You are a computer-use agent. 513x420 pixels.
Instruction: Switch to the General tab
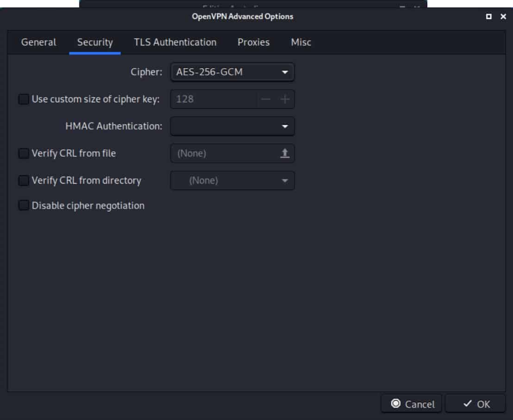tap(38, 42)
